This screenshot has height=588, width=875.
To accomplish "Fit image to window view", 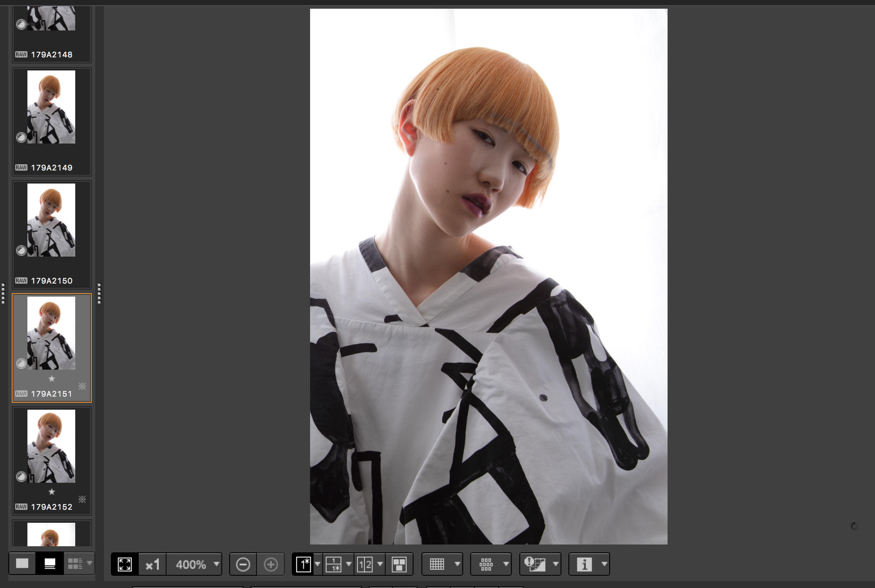I will [x=125, y=565].
